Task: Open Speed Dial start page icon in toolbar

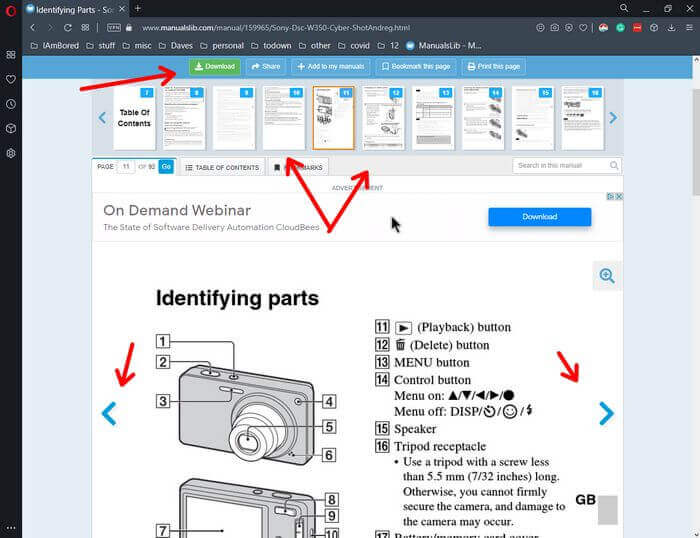Action: (85, 28)
